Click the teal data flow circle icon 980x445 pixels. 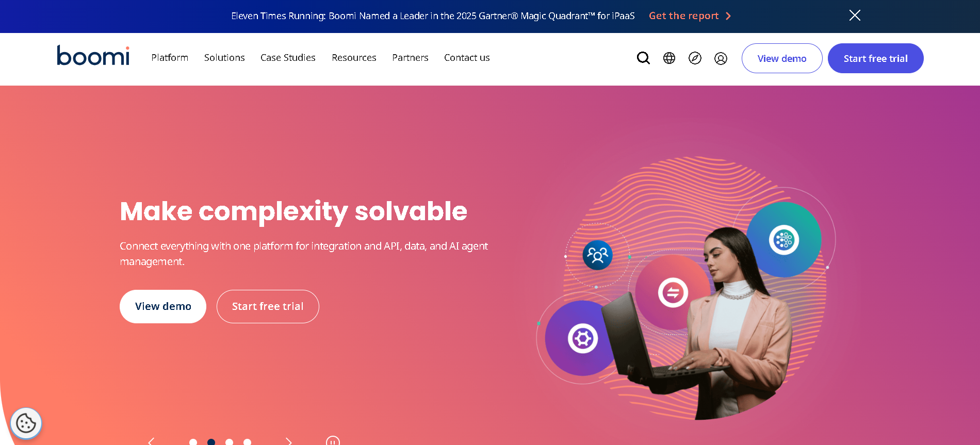pos(783,240)
